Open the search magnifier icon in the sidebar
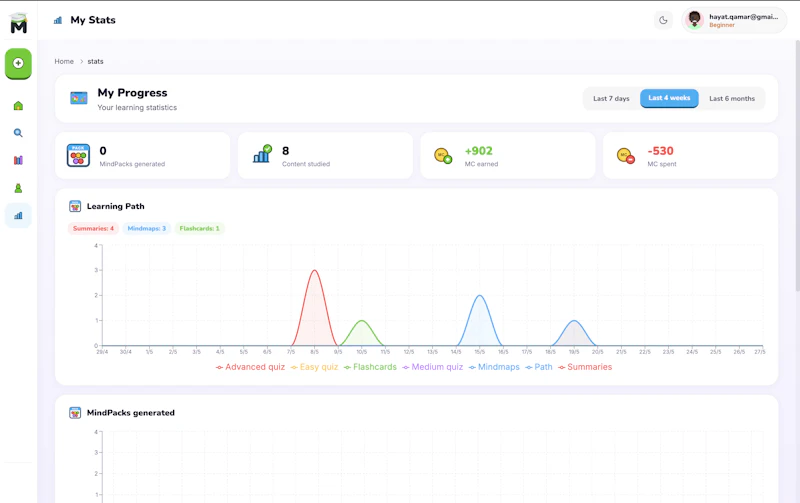 tap(18, 133)
